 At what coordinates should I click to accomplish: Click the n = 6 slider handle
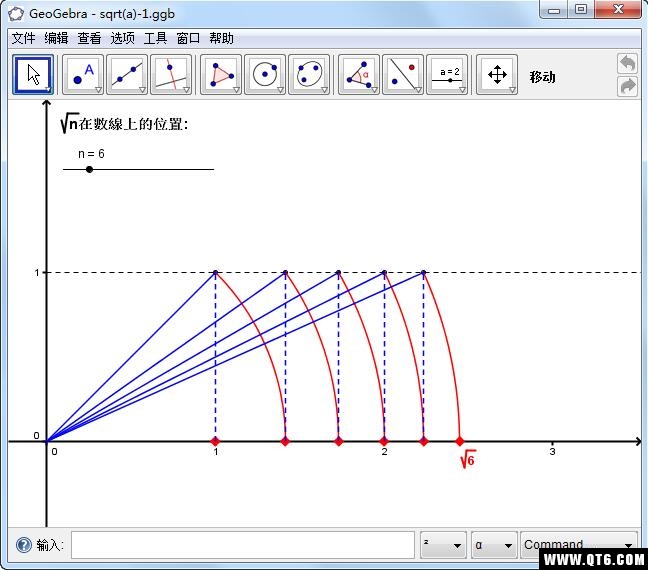click(89, 169)
